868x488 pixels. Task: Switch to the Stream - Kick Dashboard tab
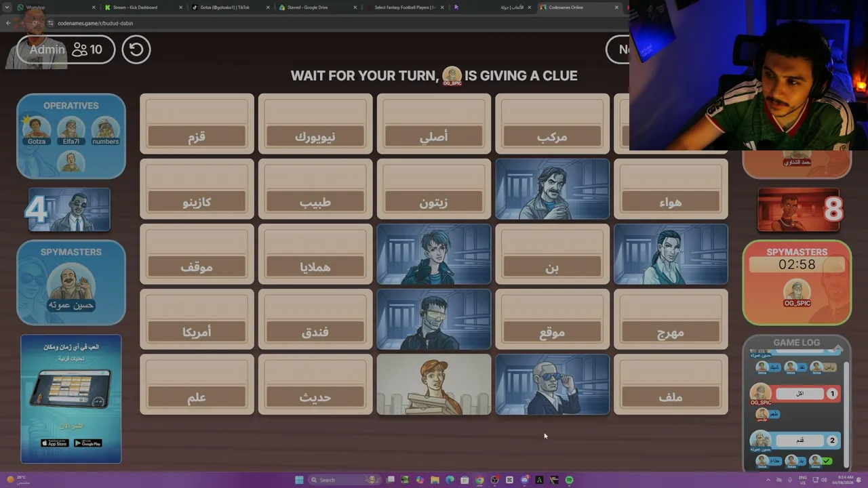click(144, 7)
